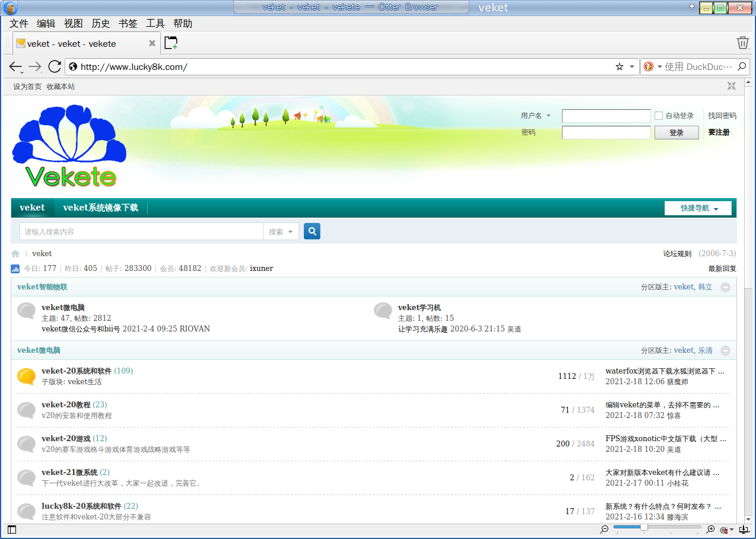
Task: Open the 论坛规则 link
Action: pyautogui.click(x=677, y=254)
